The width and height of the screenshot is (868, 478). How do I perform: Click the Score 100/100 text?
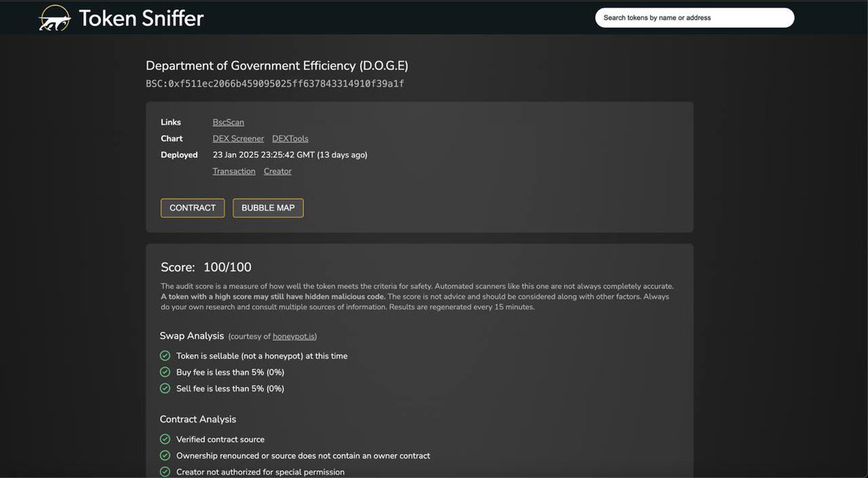click(206, 268)
